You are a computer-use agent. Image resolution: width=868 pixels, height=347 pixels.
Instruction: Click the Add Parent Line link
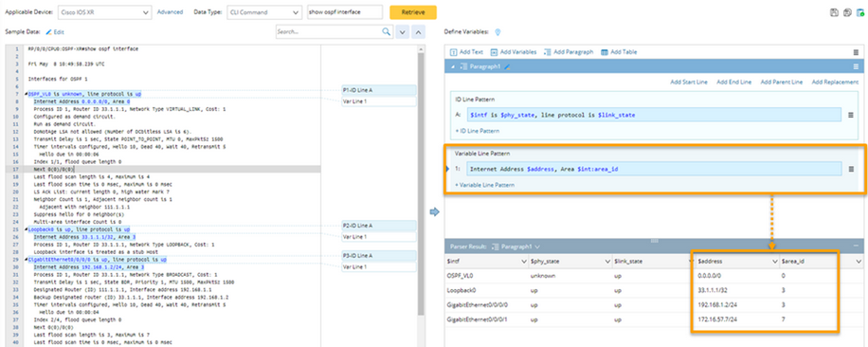point(781,82)
